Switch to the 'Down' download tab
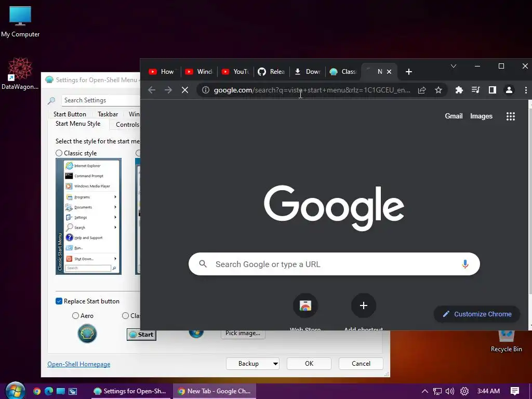532x399 pixels. click(x=308, y=72)
